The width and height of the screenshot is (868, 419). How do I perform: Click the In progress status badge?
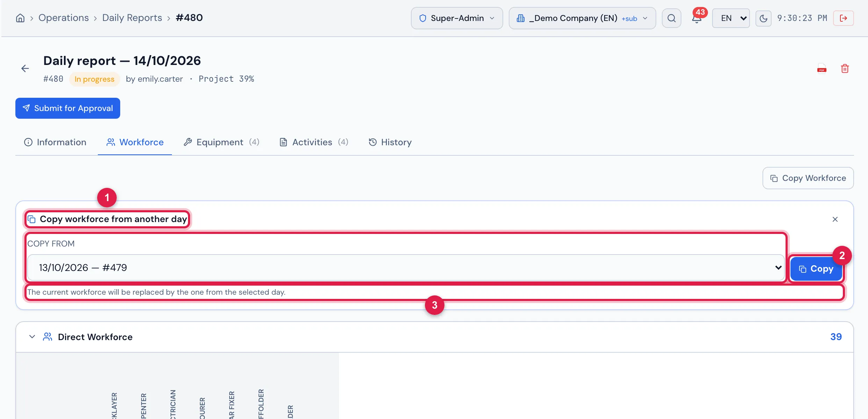click(x=94, y=79)
